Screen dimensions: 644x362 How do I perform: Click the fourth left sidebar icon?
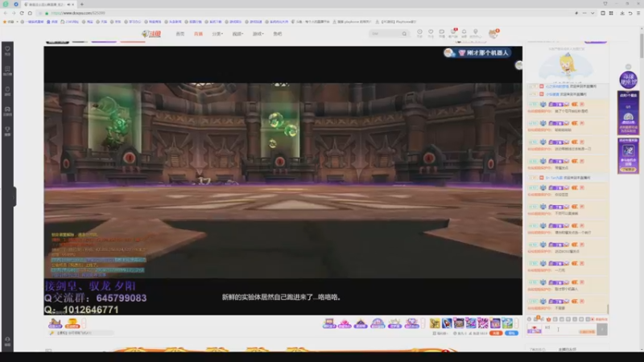[7, 111]
